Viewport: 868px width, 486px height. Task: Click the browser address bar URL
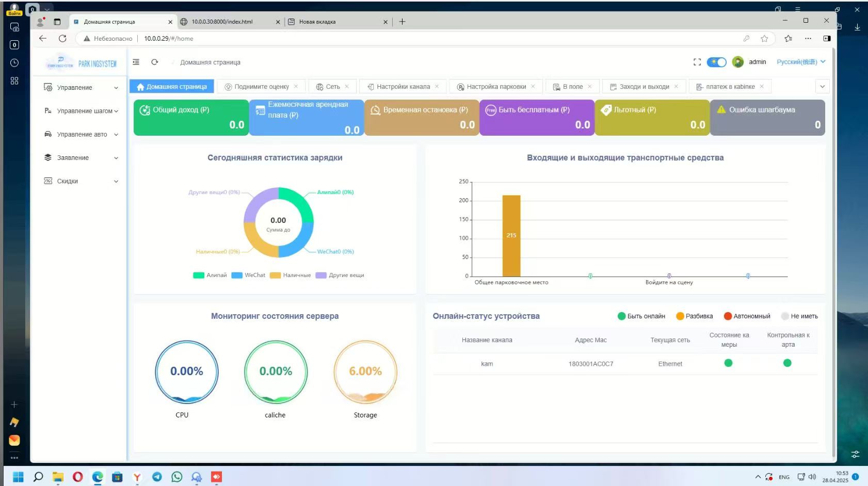[x=169, y=38]
